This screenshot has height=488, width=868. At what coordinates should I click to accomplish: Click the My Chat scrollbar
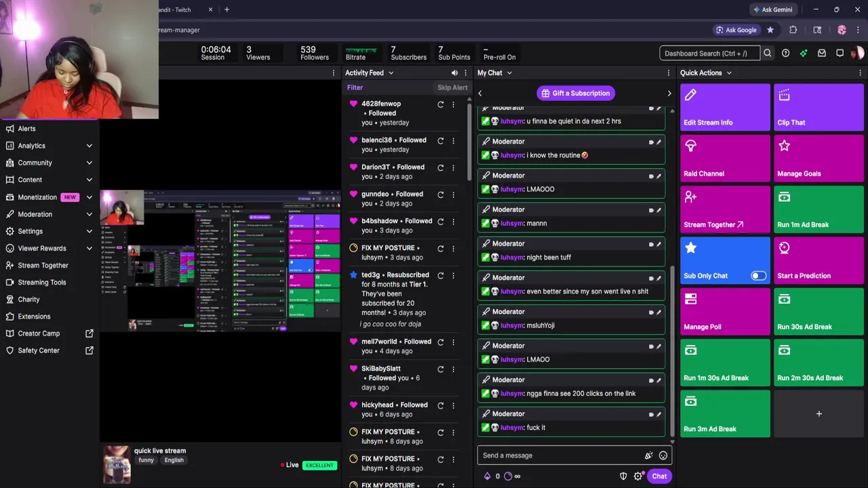point(672,350)
